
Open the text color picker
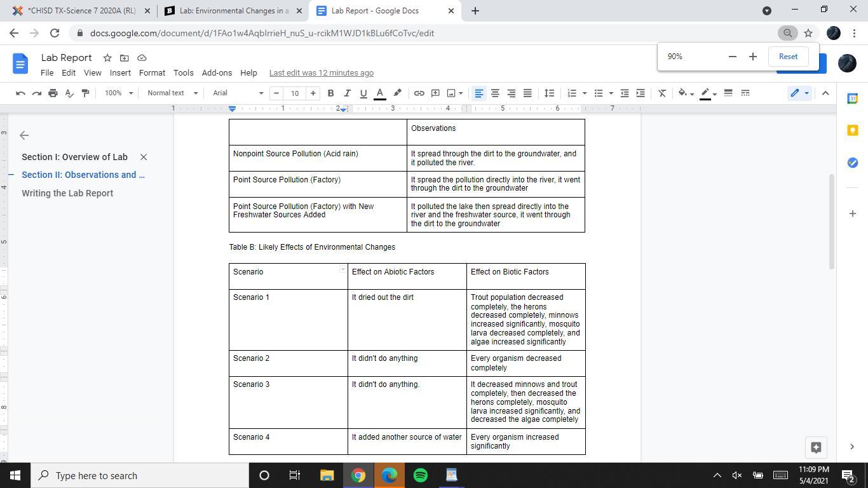pos(380,93)
